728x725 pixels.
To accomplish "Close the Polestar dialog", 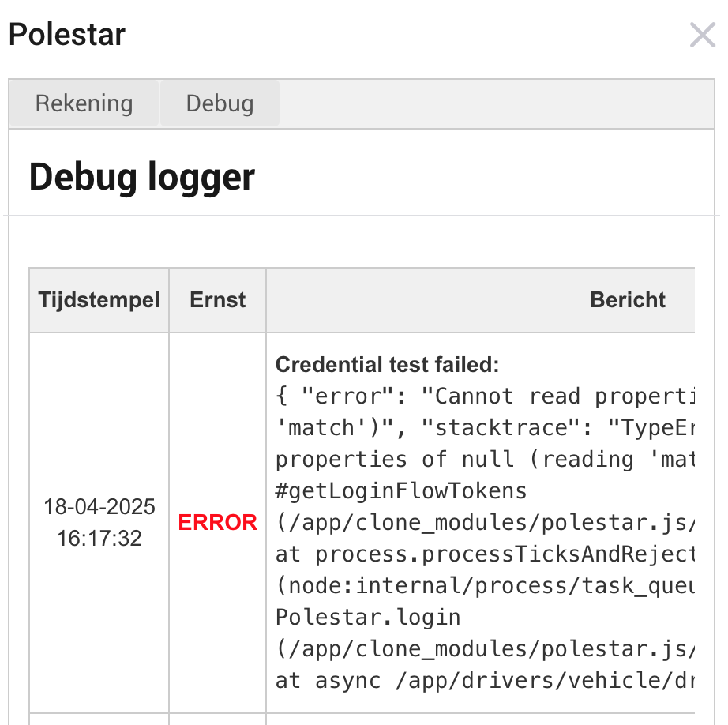I will pos(702,36).
